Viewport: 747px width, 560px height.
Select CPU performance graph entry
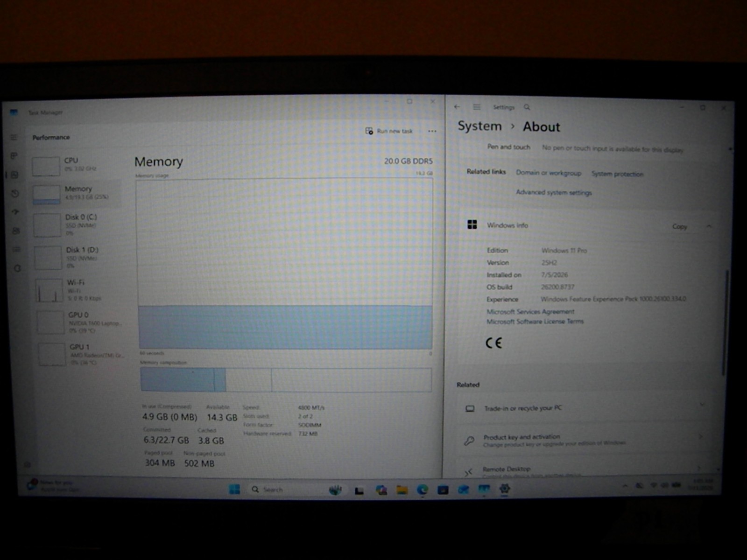coord(76,165)
